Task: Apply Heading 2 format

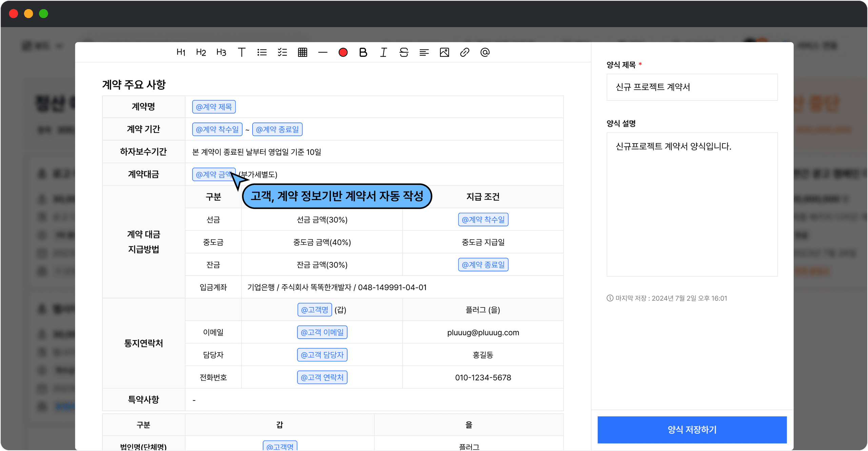Action: [x=201, y=52]
